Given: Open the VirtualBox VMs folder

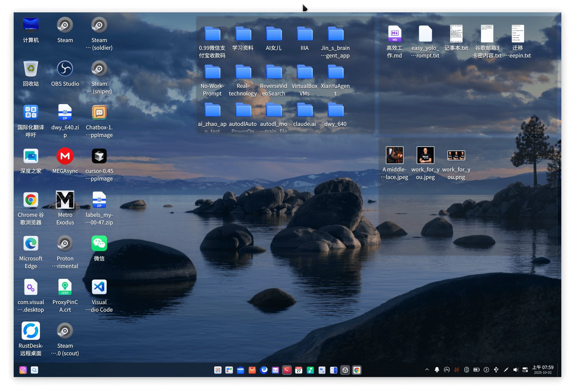Looking at the screenshot, I should coord(305,72).
